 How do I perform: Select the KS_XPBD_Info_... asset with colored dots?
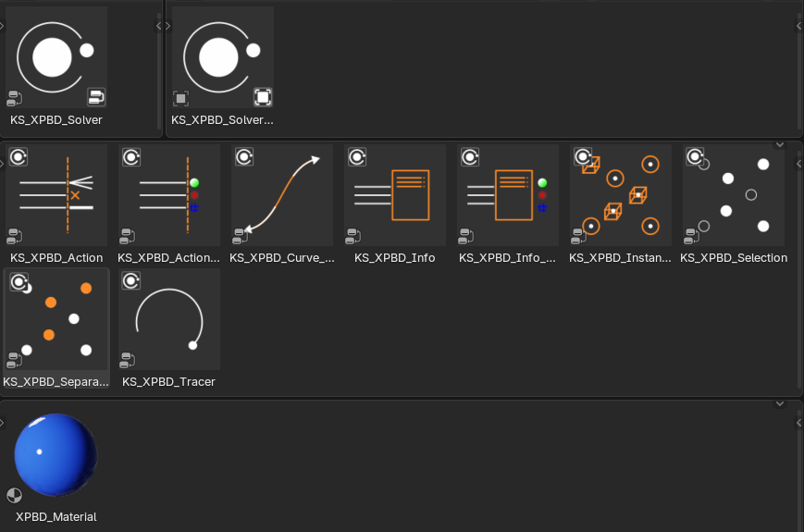pyautogui.click(x=508, y=195)
